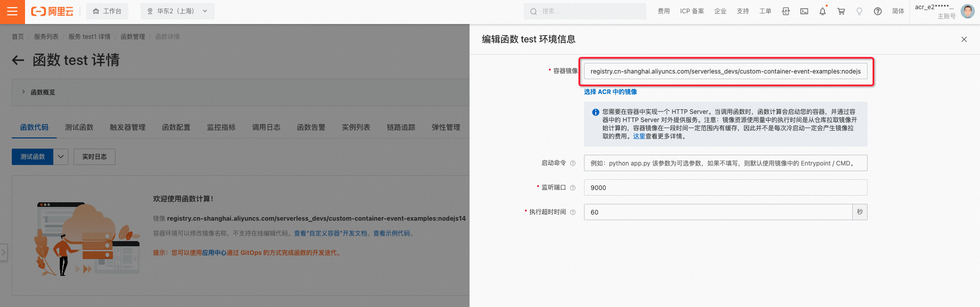Open the notifications bell
The height and width of the screenshot is (307, 980).
[823, 11]
